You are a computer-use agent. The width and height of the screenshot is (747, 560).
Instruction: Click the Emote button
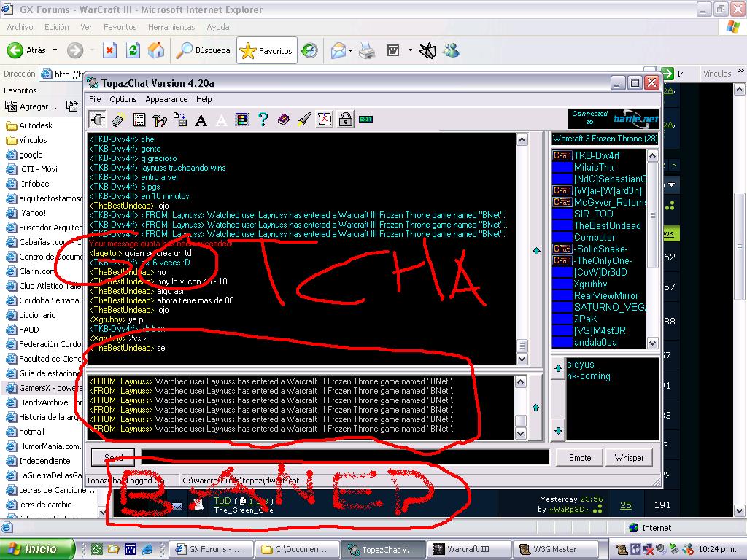(579, 458)
